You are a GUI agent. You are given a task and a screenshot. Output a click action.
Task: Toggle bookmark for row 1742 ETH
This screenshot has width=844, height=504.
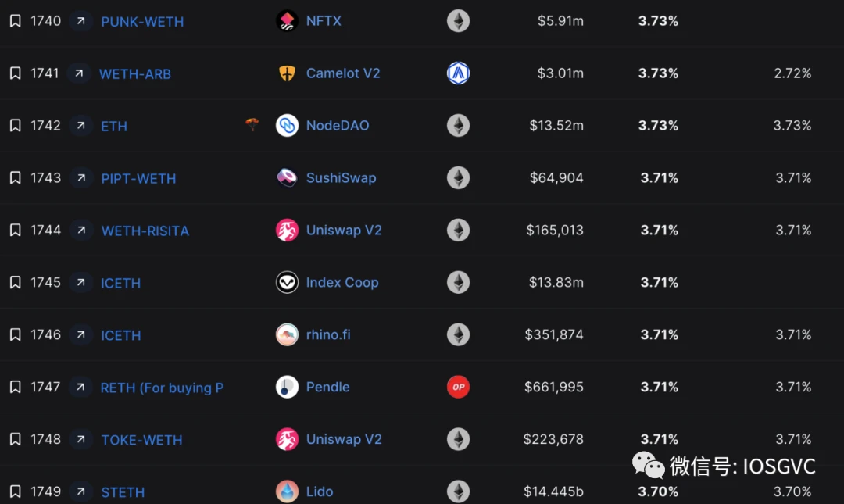[x=16, y=126]
